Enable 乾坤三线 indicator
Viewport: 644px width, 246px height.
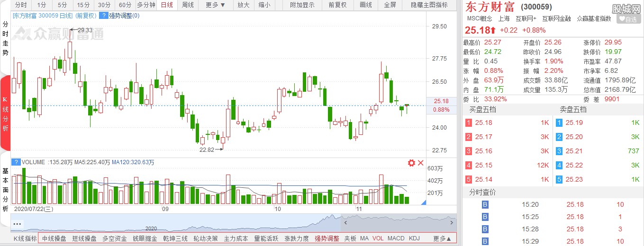click(175, 238)
